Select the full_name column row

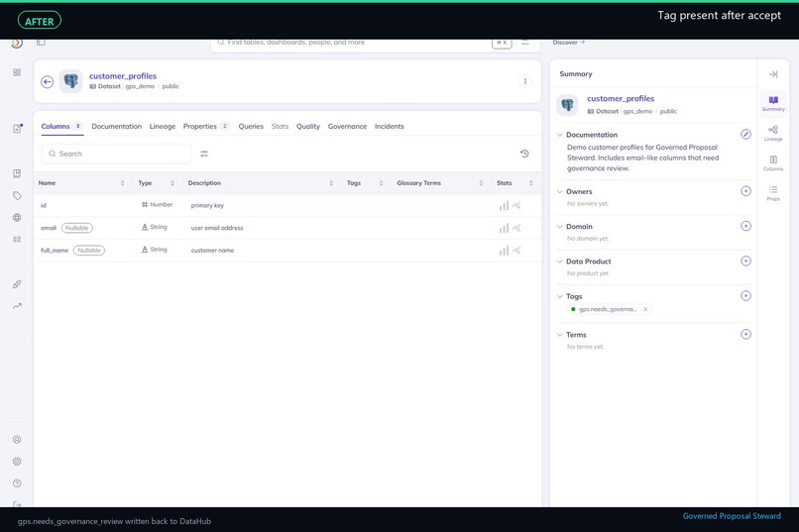tap(287, 251)
